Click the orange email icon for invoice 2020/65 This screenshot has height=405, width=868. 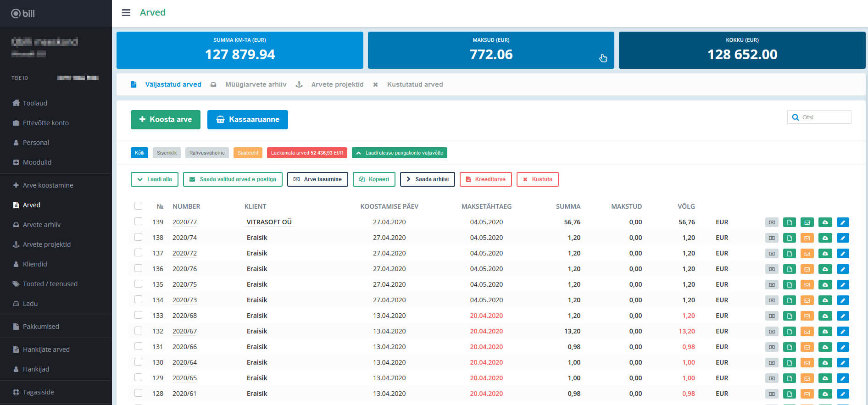(x=807, y=378)
